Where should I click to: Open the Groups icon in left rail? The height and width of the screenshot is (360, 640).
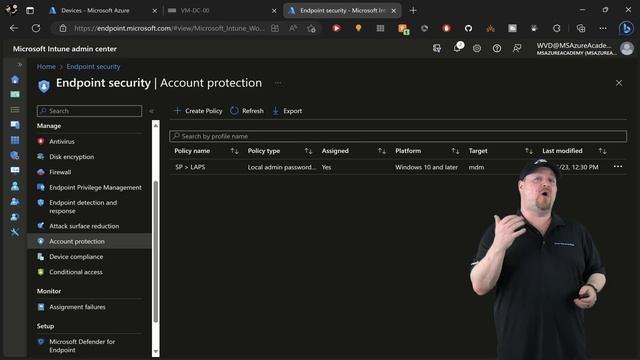[x=15, y=201]
